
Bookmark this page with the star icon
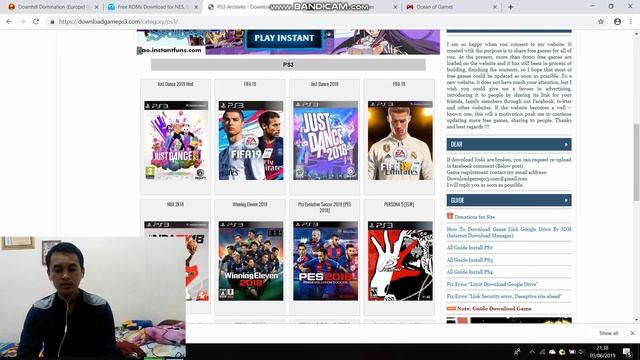(x=601, y=22)
